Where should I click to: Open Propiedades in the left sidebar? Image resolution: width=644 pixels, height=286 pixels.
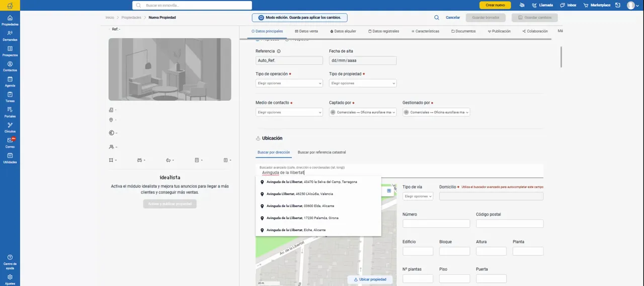(x=10, y=20)
